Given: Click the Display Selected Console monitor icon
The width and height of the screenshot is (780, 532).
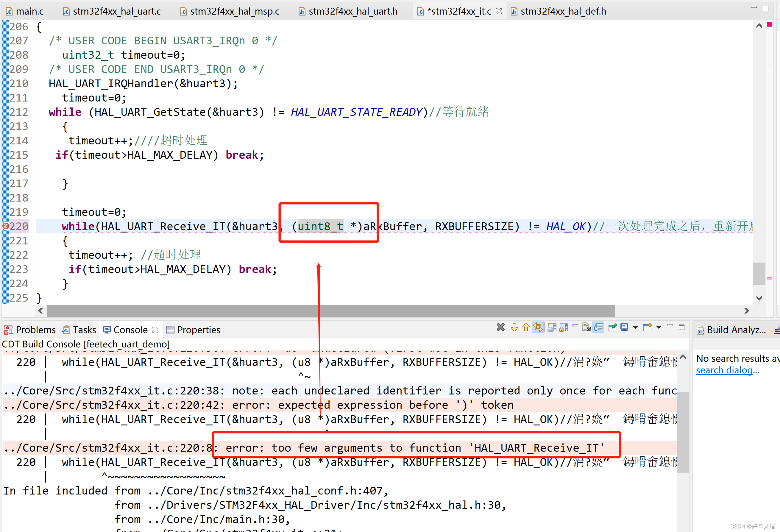Looking at the screenshot, I should (624, 327).
